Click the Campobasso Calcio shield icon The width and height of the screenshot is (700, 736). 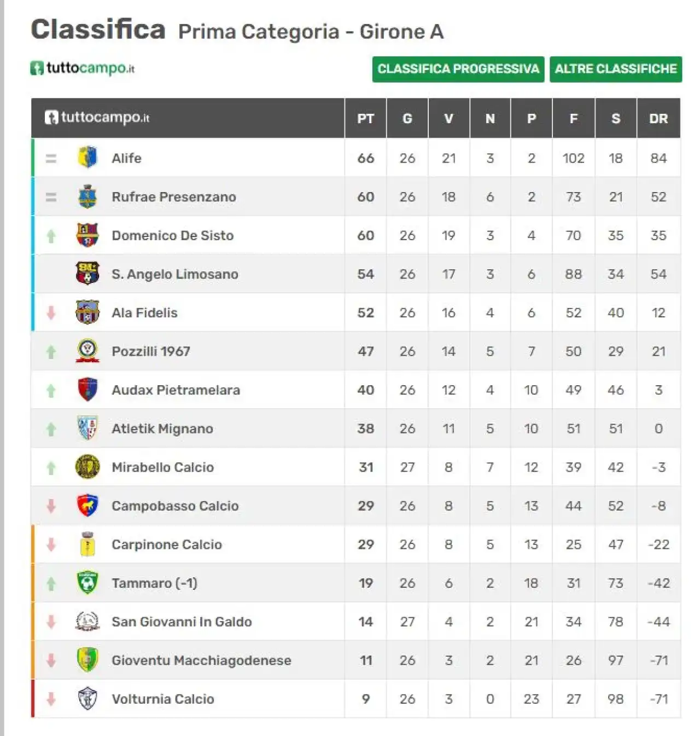(x=87, y=506)
